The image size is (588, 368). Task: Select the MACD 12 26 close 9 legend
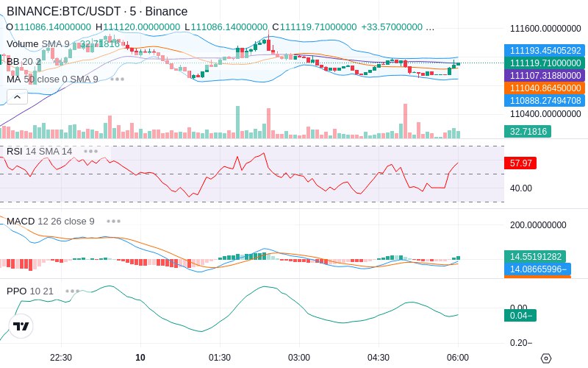50,222
